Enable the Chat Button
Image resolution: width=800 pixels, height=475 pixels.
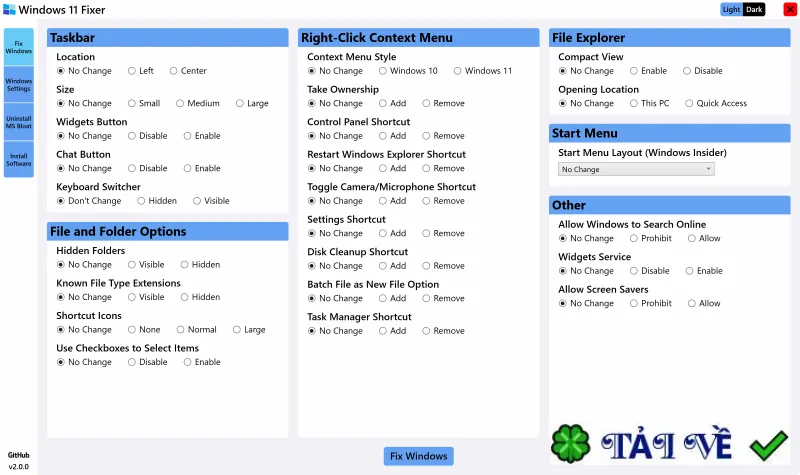[202, 168]
